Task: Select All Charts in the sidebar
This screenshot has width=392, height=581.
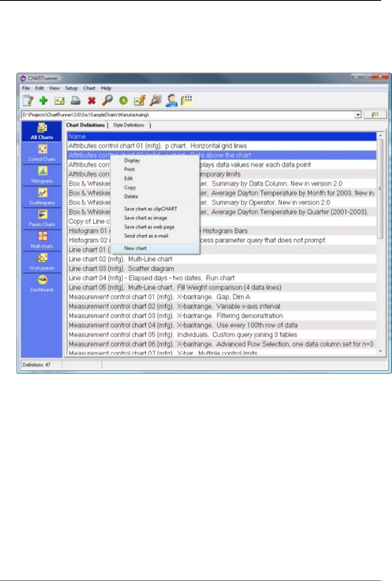Action: [x=42, y=131]
